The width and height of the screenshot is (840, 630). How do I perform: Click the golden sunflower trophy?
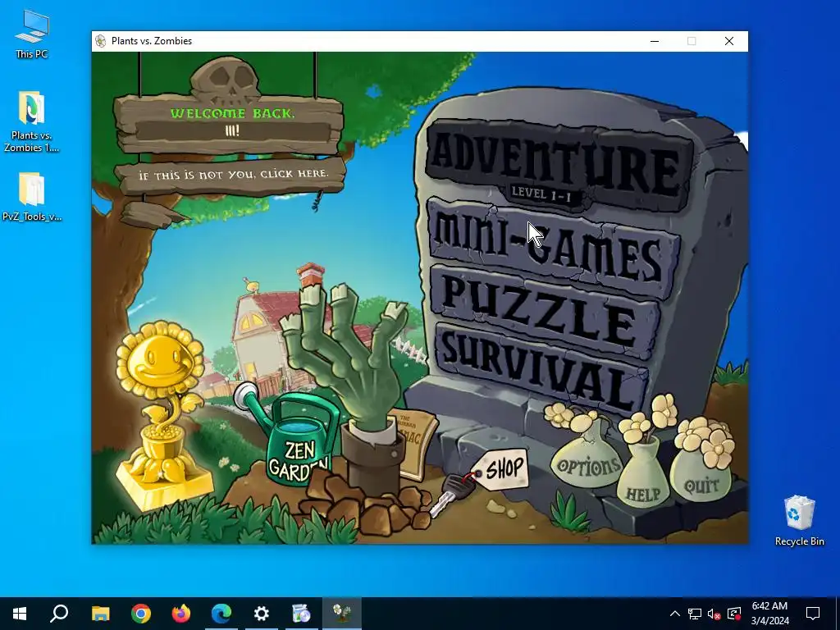coord(162,415)
